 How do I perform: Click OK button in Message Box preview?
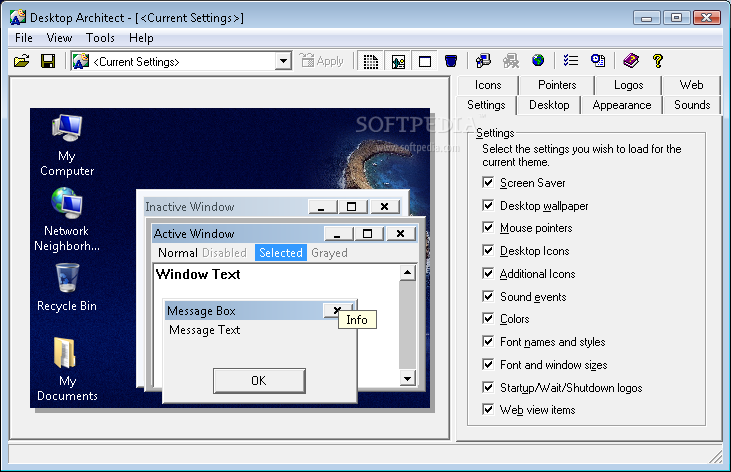(259, 381)
